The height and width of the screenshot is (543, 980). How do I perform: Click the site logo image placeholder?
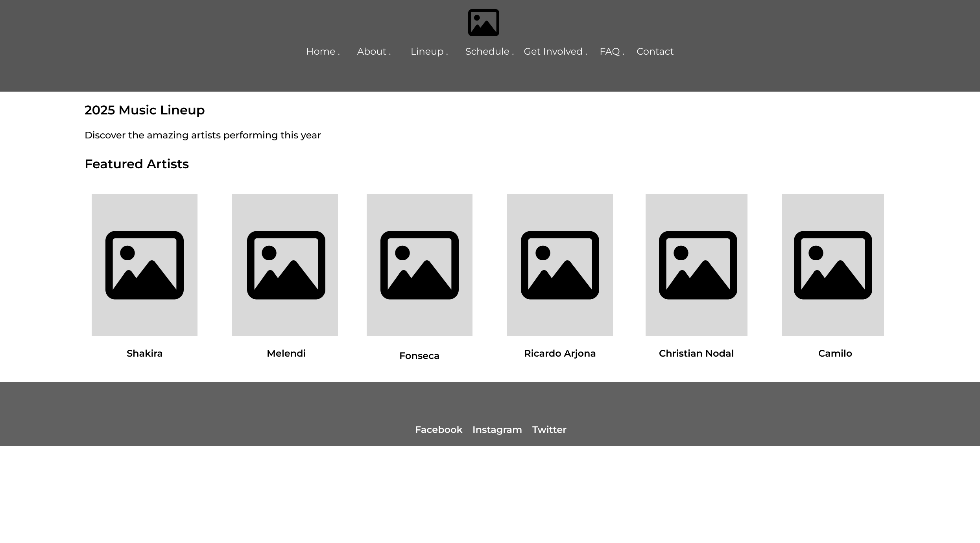point(484,23)
